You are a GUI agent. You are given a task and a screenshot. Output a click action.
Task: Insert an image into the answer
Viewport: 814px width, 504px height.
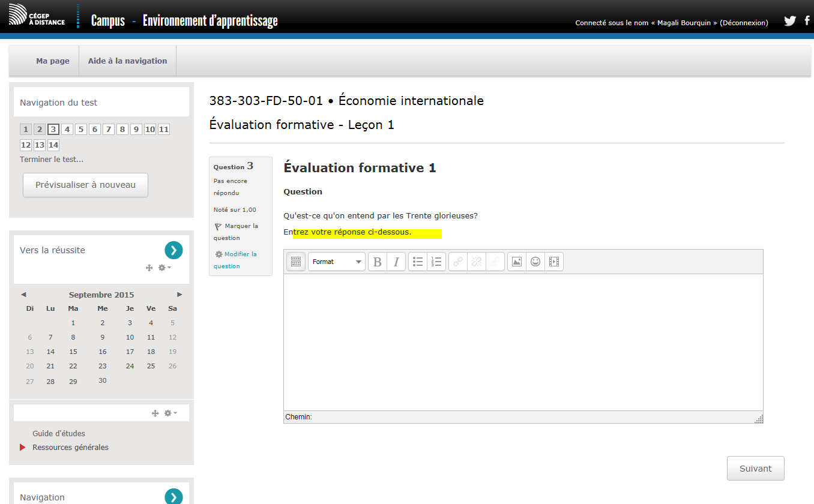[x=516, y=262]
